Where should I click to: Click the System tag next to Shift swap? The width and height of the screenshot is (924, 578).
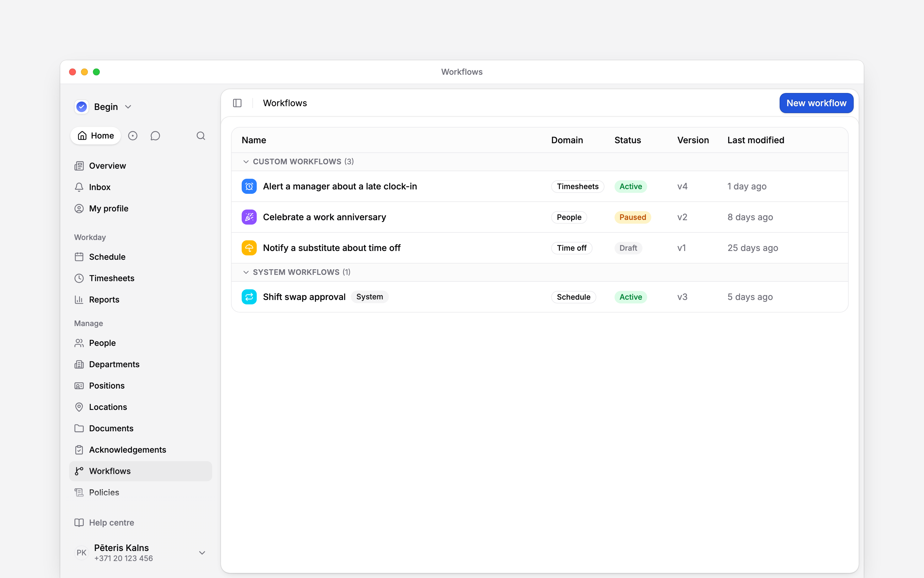tap(369, 297)
